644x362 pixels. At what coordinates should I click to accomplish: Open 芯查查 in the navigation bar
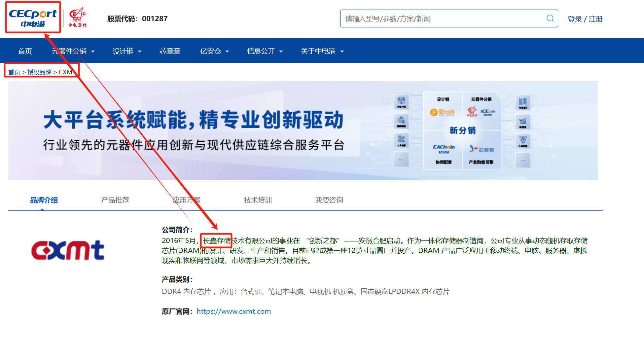click(x=170, y=51)
